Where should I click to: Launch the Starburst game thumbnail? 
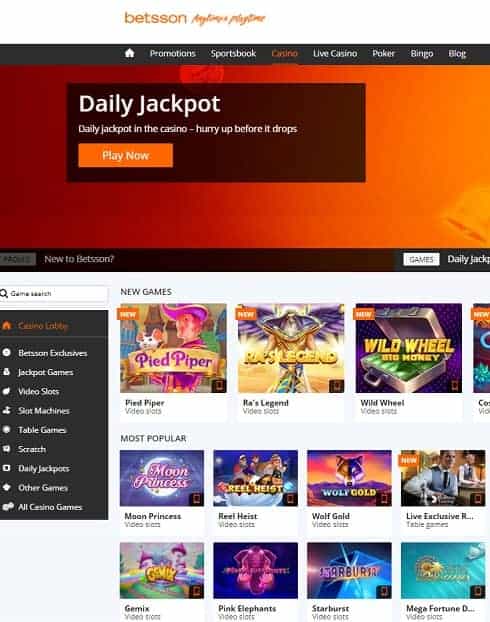349,570
